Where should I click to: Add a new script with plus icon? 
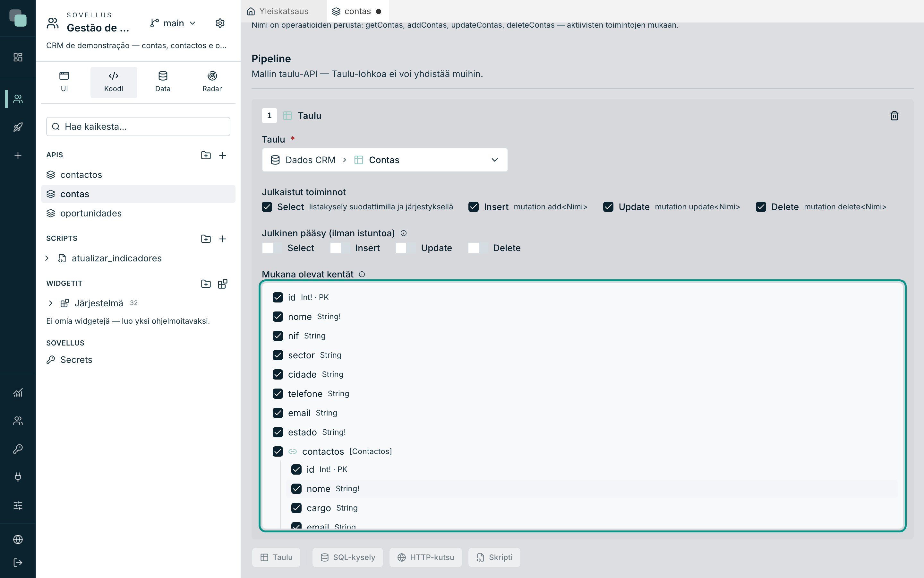pos(223,239)
